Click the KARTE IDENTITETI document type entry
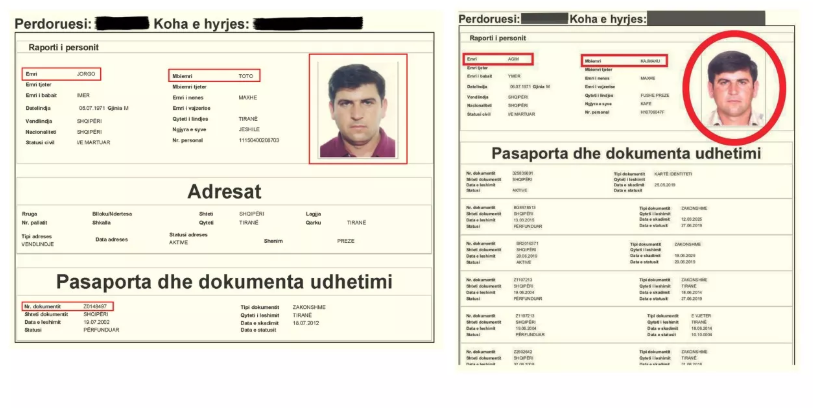 (674, 174)
